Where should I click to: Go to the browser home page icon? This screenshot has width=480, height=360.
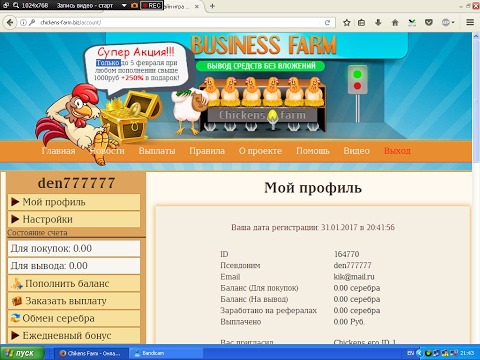[395, 22]
